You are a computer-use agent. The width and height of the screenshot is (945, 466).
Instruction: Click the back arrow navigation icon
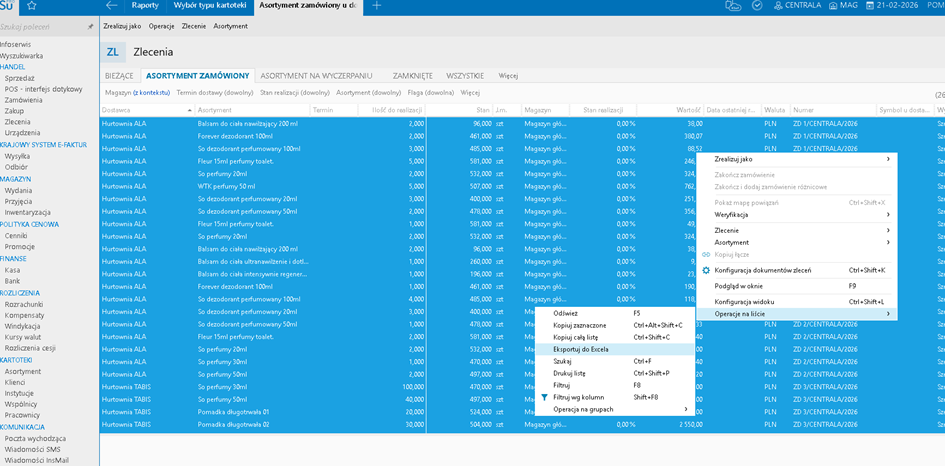(x=112, y=6)
